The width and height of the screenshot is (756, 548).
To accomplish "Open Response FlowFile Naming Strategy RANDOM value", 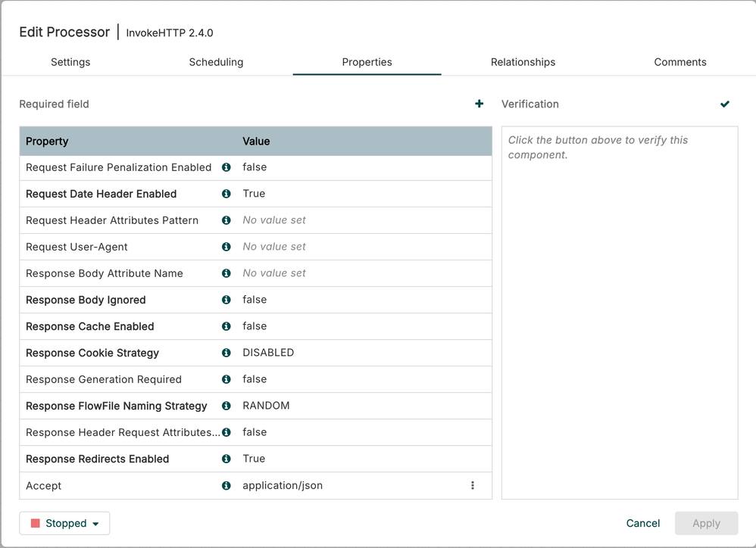I will click(x=266, y=406).
